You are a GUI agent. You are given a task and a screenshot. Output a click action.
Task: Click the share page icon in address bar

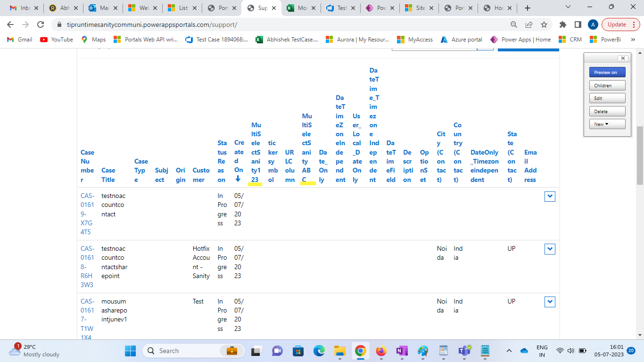(x=529, y=25)
